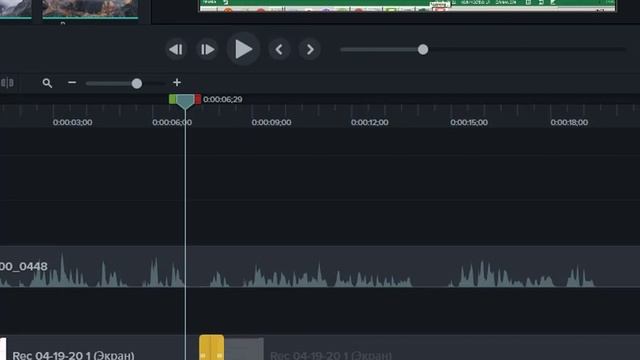Click the split clip icon
This screenshot has width=640, height=360.
[7, 83]
